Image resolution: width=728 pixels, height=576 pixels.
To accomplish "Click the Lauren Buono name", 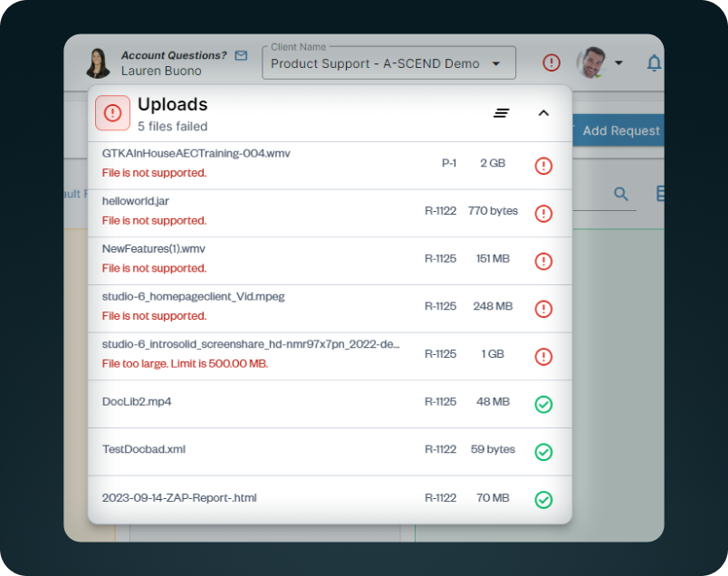I will click(161, 71).
